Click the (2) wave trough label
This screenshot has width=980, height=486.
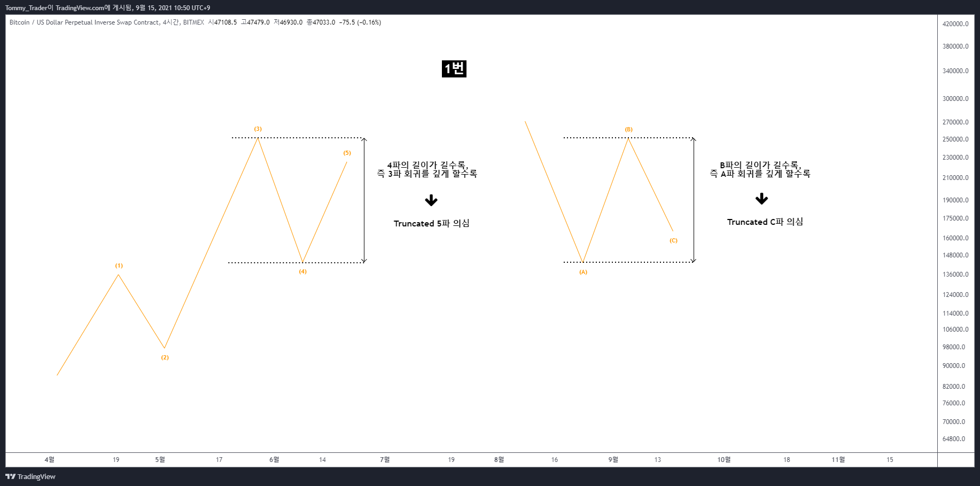click(x=165, y=357)
